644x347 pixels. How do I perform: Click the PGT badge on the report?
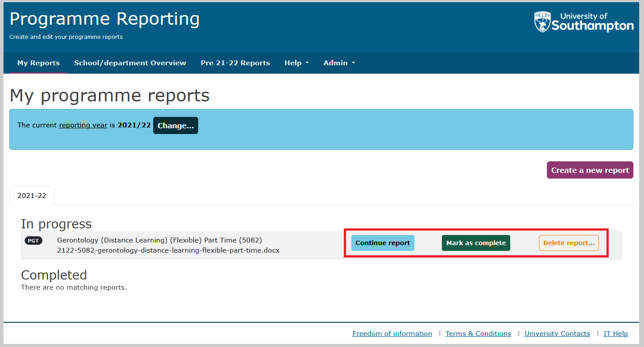pyautogui.click(x=34, y=241)
